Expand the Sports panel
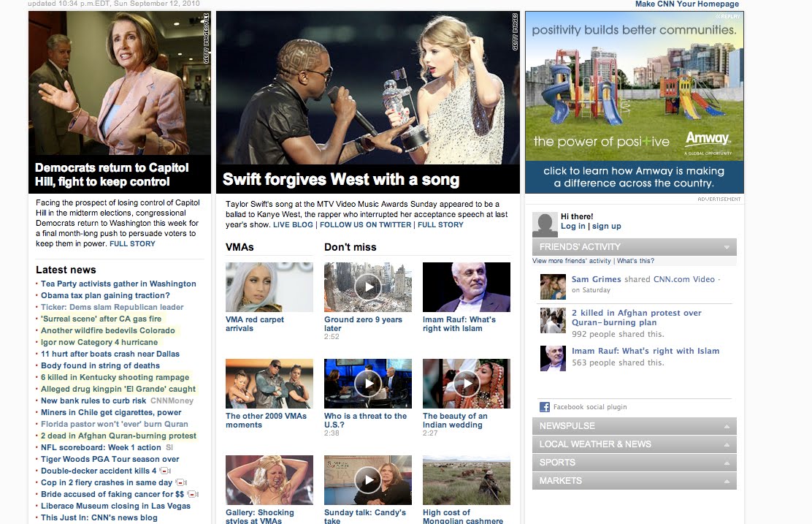This screenshot has width=812, height=524. (635, 463)
